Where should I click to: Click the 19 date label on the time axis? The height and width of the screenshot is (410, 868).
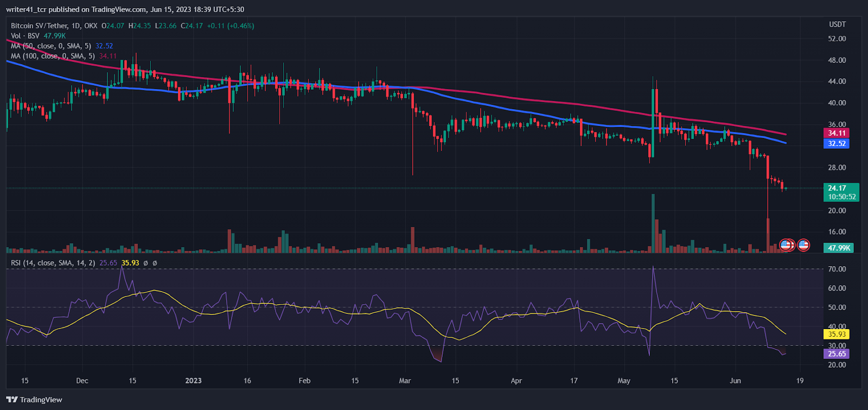point(800,381)
